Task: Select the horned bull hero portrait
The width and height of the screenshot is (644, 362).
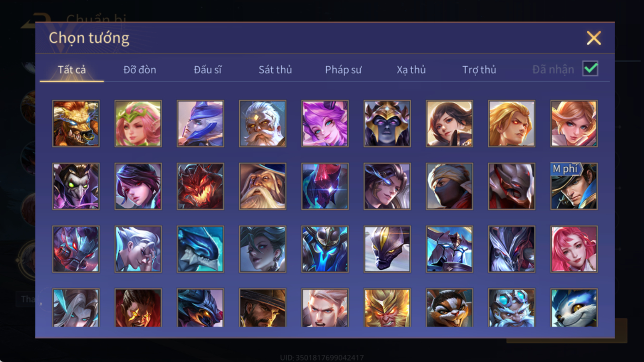Action: 76,124
